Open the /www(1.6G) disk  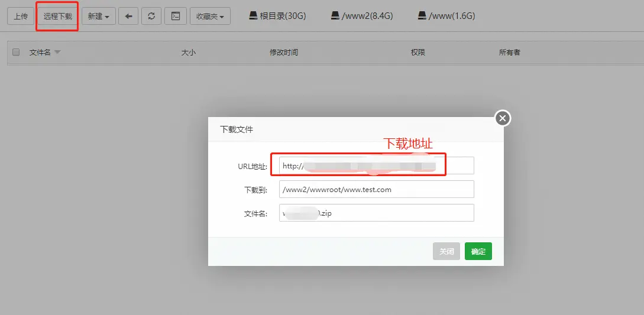[446, 16]
